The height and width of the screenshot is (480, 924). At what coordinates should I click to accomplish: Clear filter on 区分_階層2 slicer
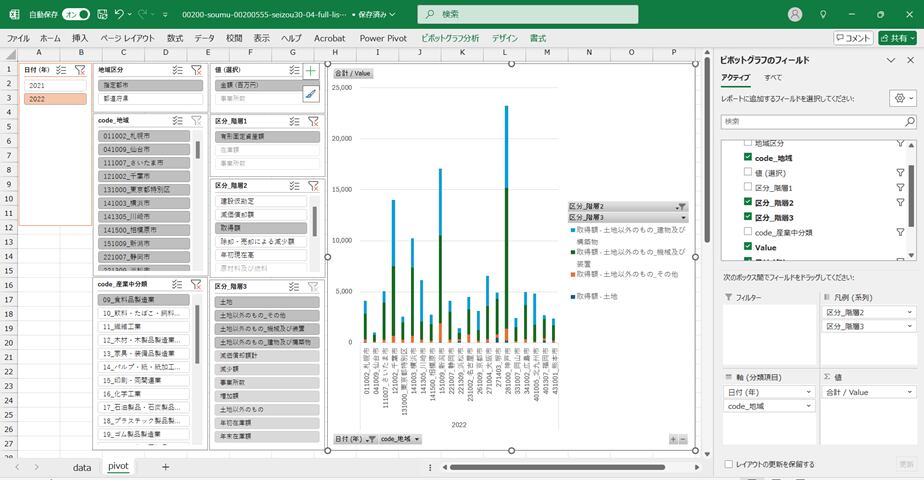(313, 185)
